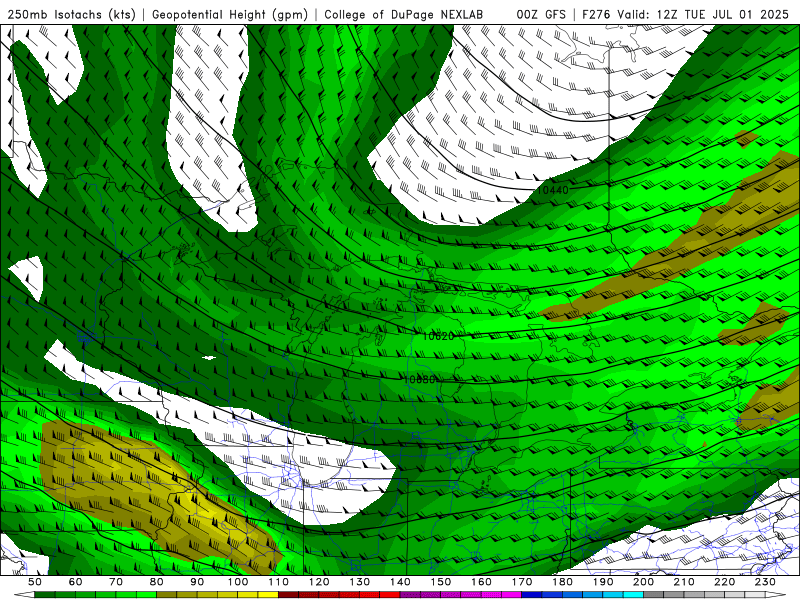This screenshot has height=600, width=800.
Task: Click the 160 value on the color scale
Action: (x=481, y=582)
